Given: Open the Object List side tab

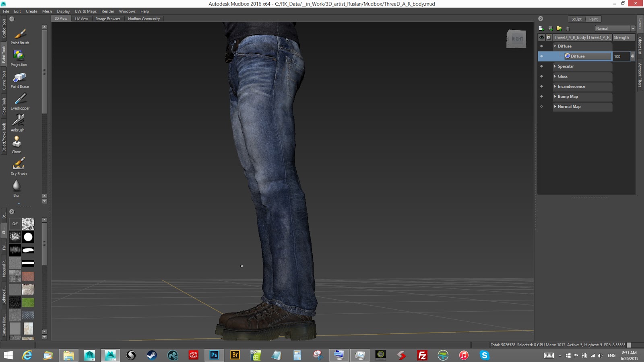Looking at the screenshot, I should [x=640, y=45].
